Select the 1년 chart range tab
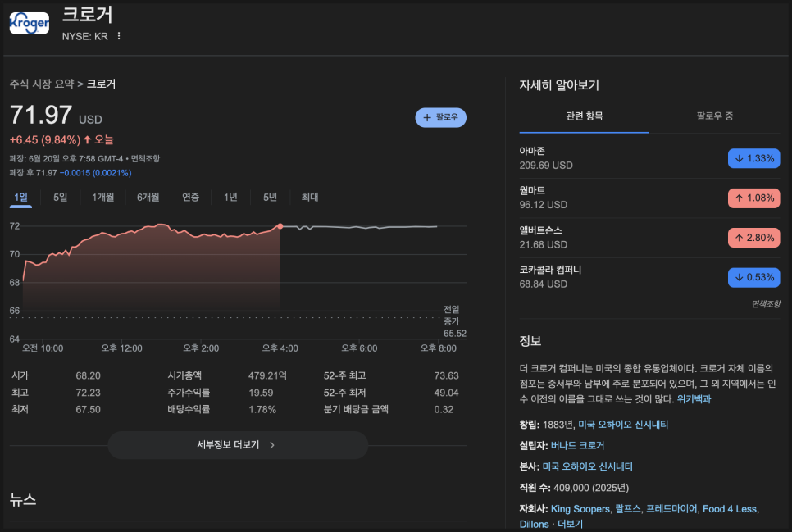 (x=230, y=197)
